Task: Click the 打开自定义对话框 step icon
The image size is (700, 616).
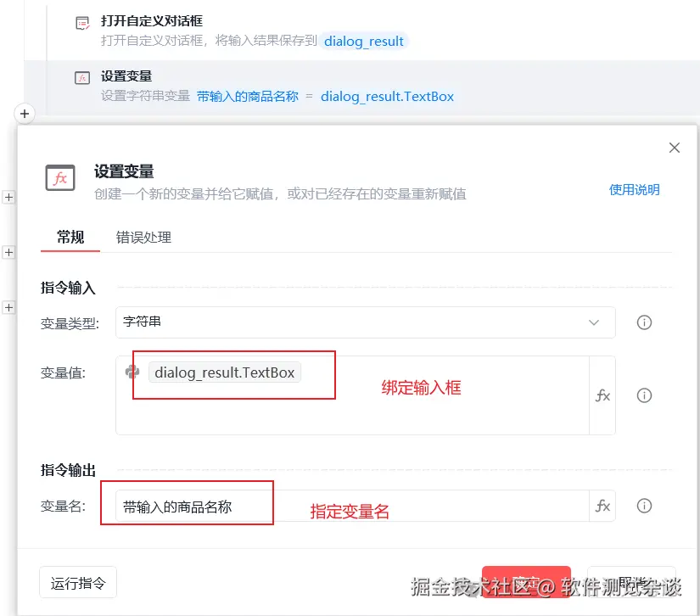Action: pos(83,22)
